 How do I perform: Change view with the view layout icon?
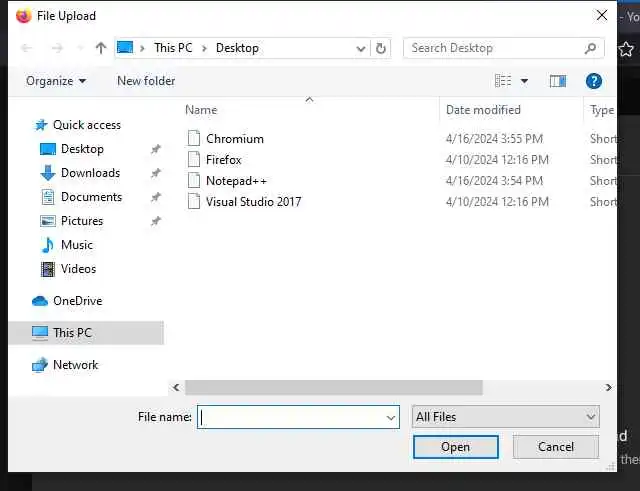pos(503,81)
